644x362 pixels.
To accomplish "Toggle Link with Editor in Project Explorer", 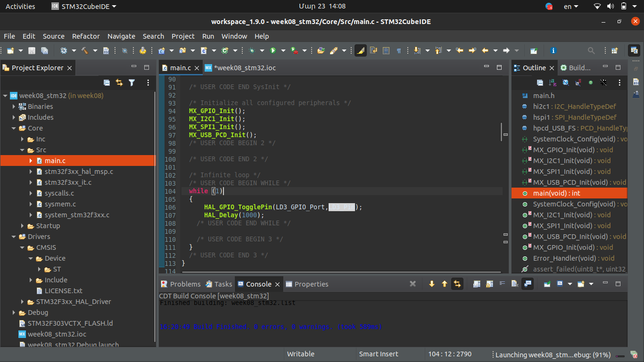I will tap(119, 82).
